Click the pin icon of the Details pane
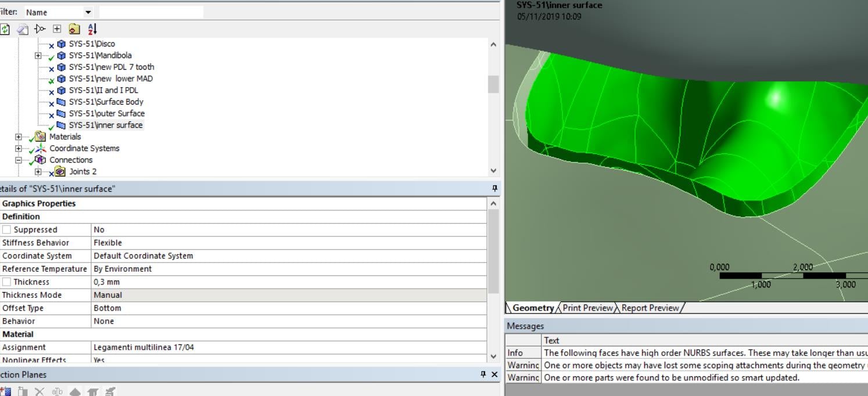 click(x=494, y=189)
